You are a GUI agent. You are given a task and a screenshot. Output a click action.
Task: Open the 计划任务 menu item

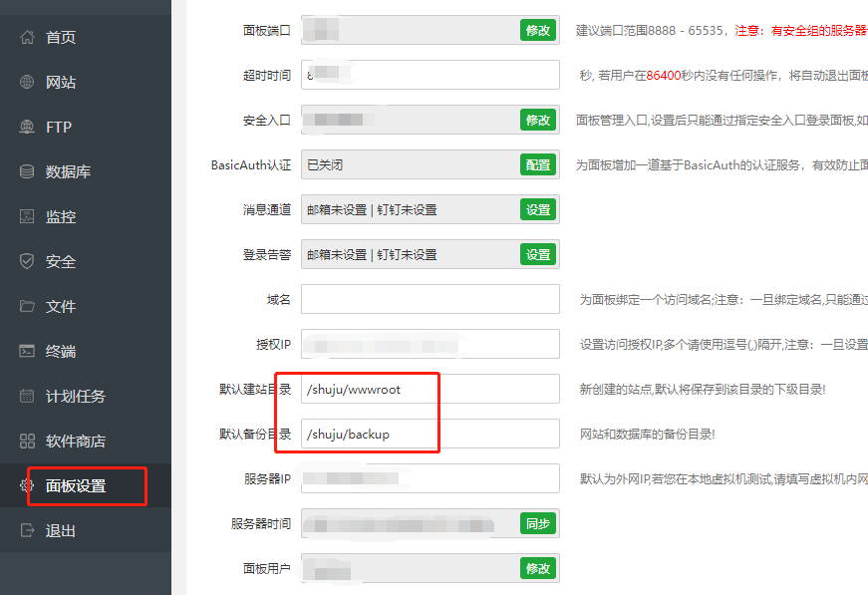point(86,396)
